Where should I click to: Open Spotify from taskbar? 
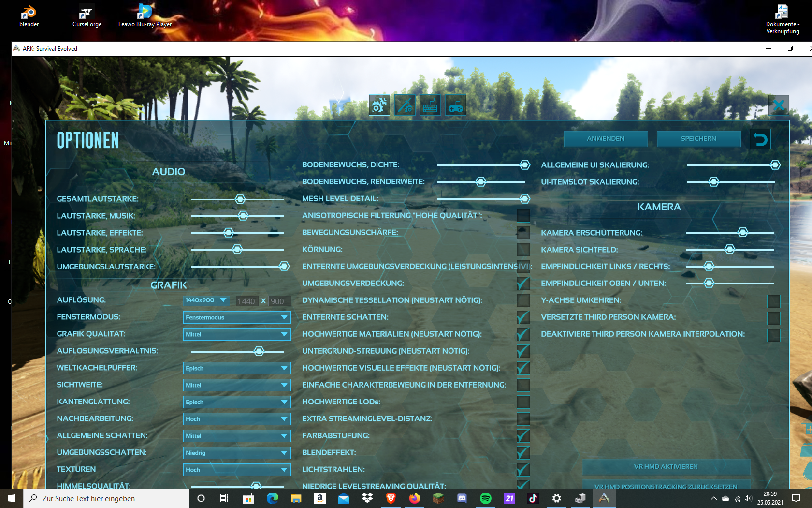pos(486,498)
